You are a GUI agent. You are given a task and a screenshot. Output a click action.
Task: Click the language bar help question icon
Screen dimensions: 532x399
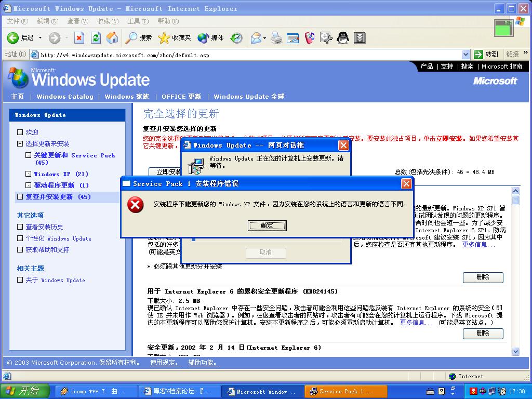click(442, 391)
